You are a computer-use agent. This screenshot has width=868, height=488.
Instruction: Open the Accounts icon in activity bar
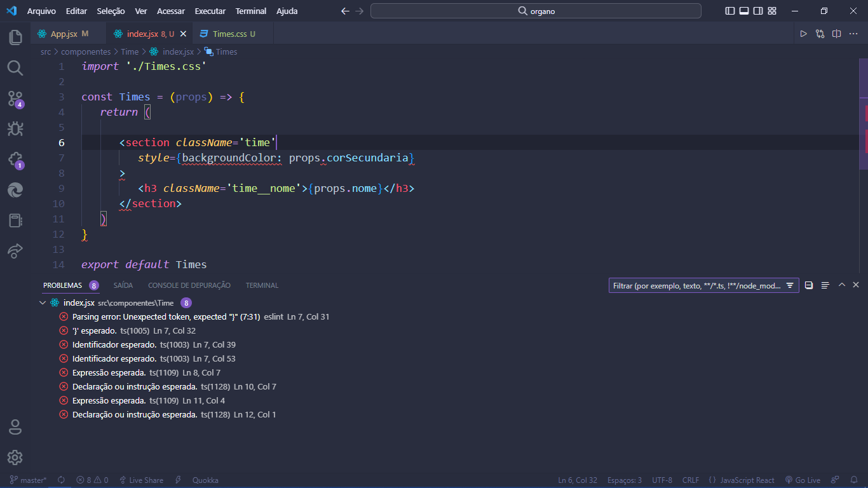coord(15,427)
